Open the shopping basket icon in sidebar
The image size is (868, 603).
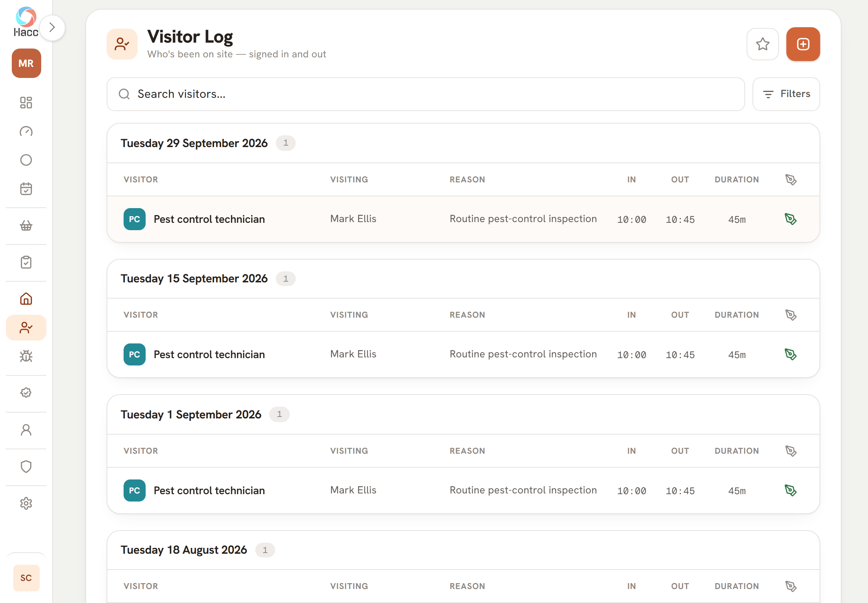click(x=26, y=225)
